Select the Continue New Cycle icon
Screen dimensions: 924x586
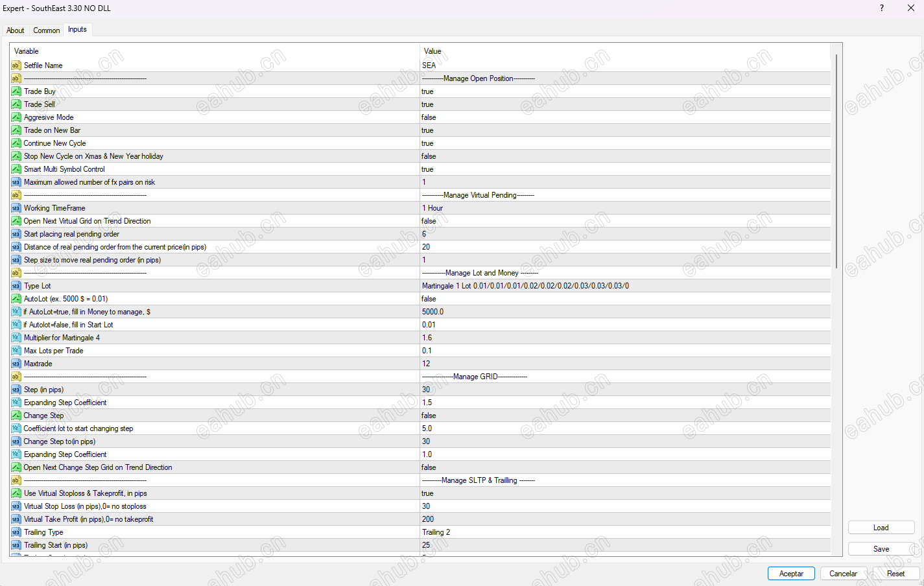tap(16, 143)
